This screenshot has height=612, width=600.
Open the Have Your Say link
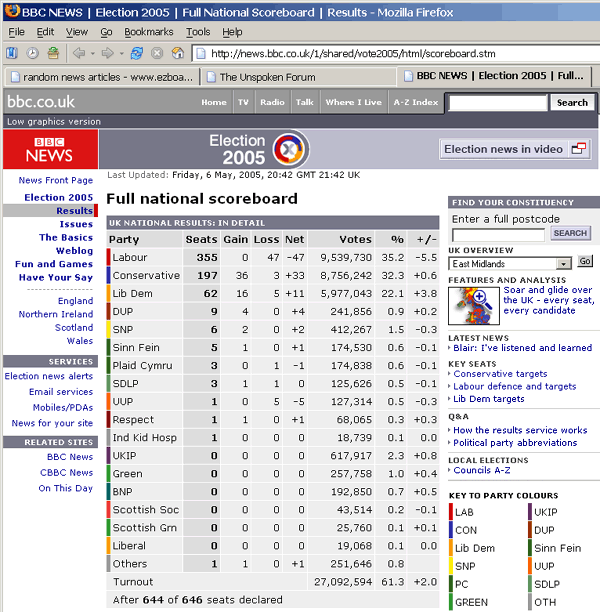tap(56, 277)
